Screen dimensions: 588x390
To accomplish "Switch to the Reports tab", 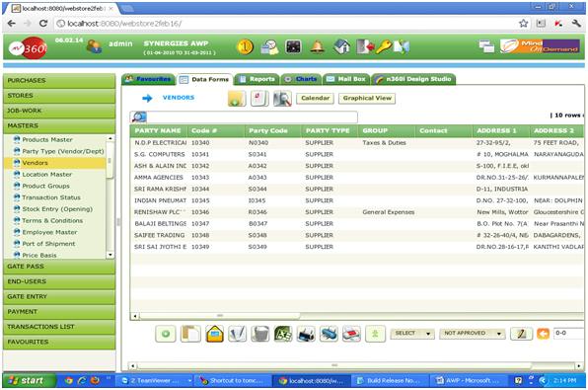I will click(x=257, y=79).
